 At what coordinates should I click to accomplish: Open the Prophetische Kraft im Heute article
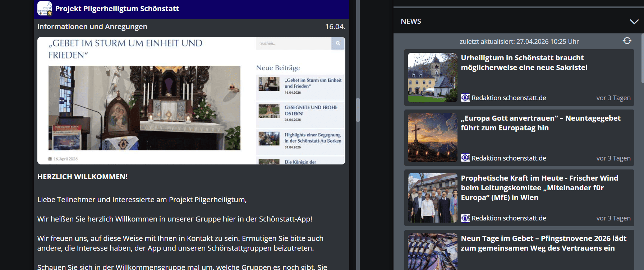click(539, 187)
